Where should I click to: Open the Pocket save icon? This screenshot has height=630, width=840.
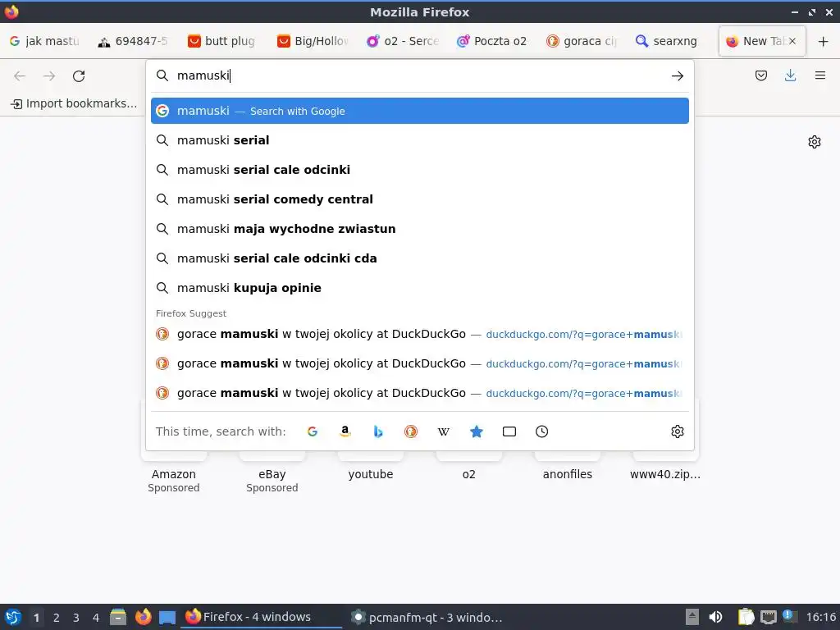tap(760, 75)
